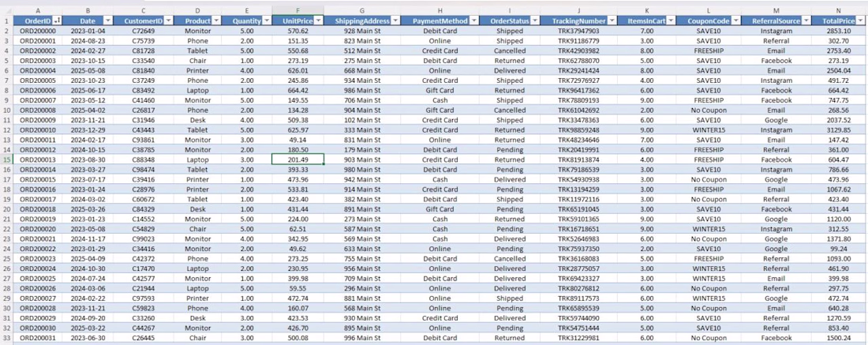Select column A by its header letter
The image size is (868, 345).
[x=38, y=10]
